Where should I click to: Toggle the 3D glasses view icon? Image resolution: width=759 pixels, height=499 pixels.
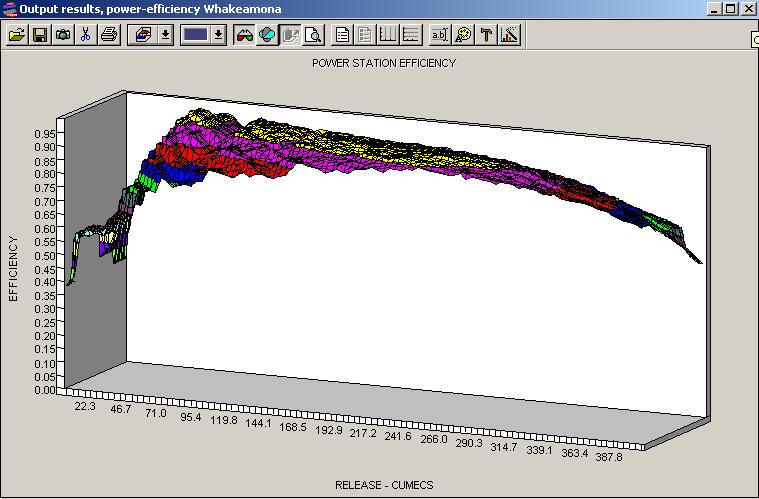click(244, 35)
